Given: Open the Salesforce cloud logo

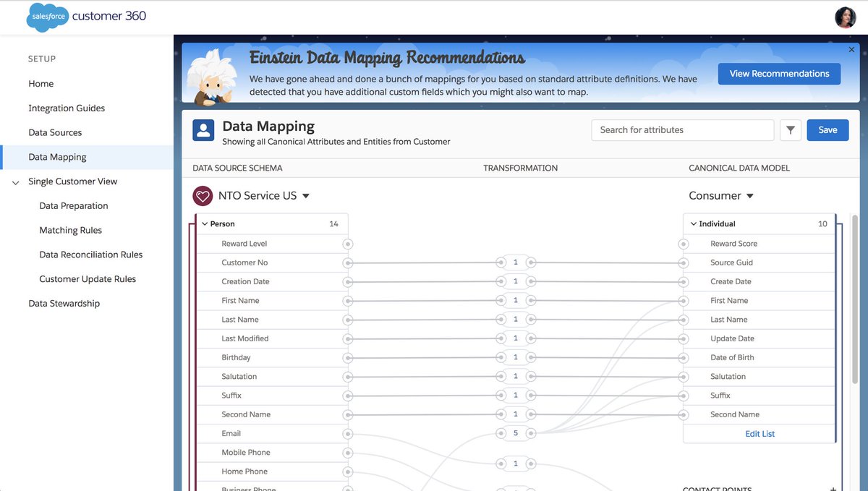Looking at the screenshot, I should click(x=48, y=17).
